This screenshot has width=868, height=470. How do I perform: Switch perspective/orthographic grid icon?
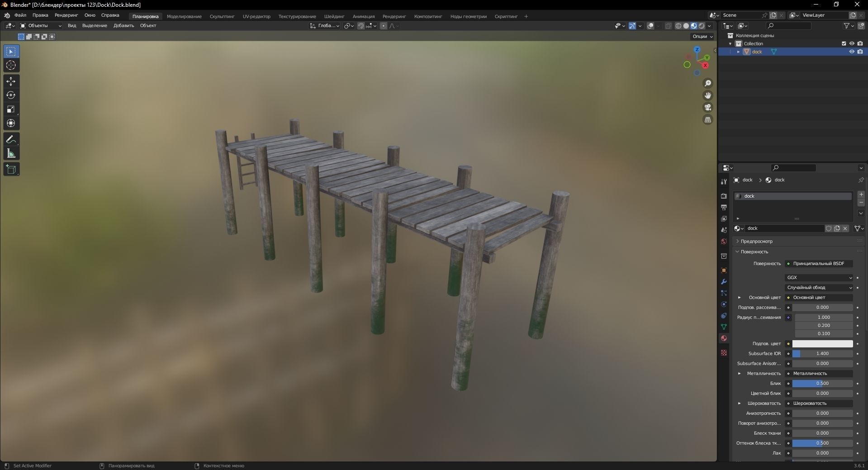tap(708, 120)
